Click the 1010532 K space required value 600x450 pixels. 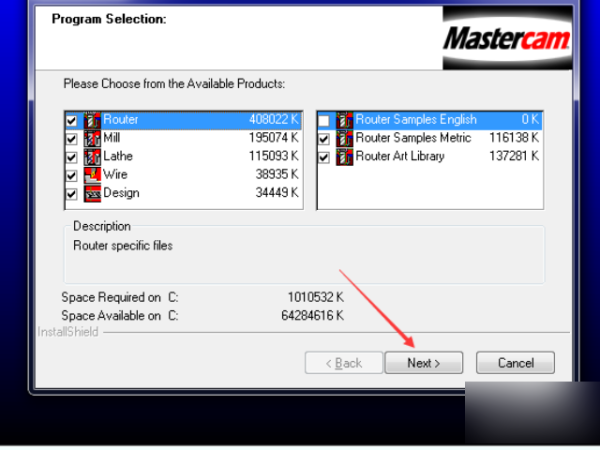[x=316, y=297]
